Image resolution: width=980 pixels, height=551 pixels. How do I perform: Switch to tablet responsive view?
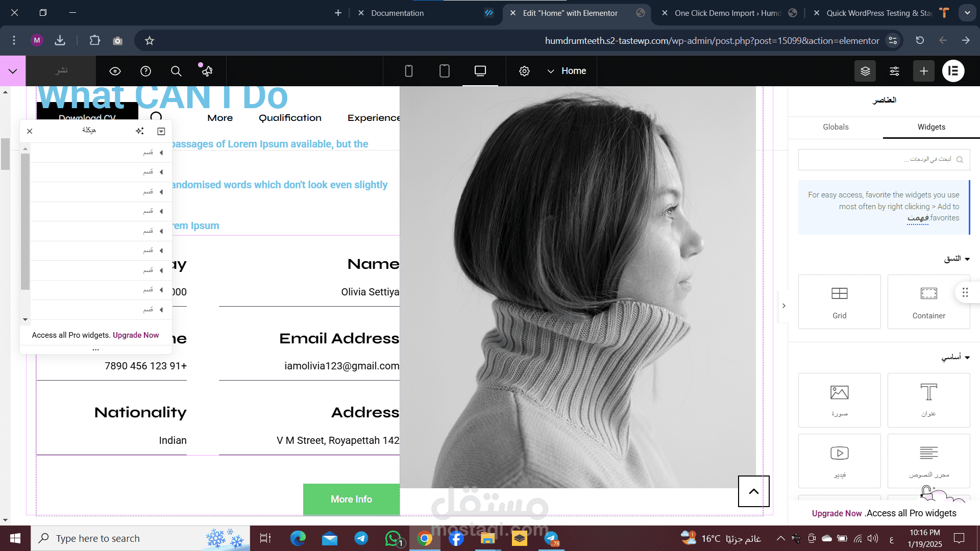[444, 71]
